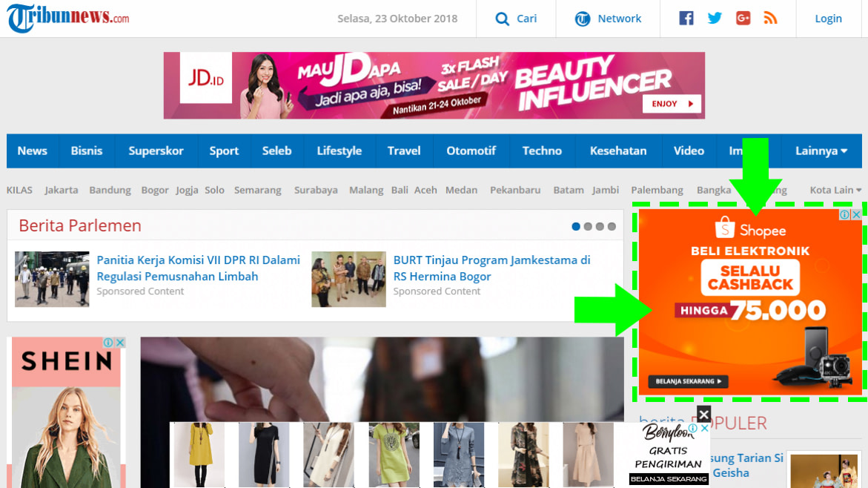The height and width of the screenshot is (488, 868).
Task: Expand the Lainnya dropdown menu
Action: pyautogui.click(x=821, y=151)
